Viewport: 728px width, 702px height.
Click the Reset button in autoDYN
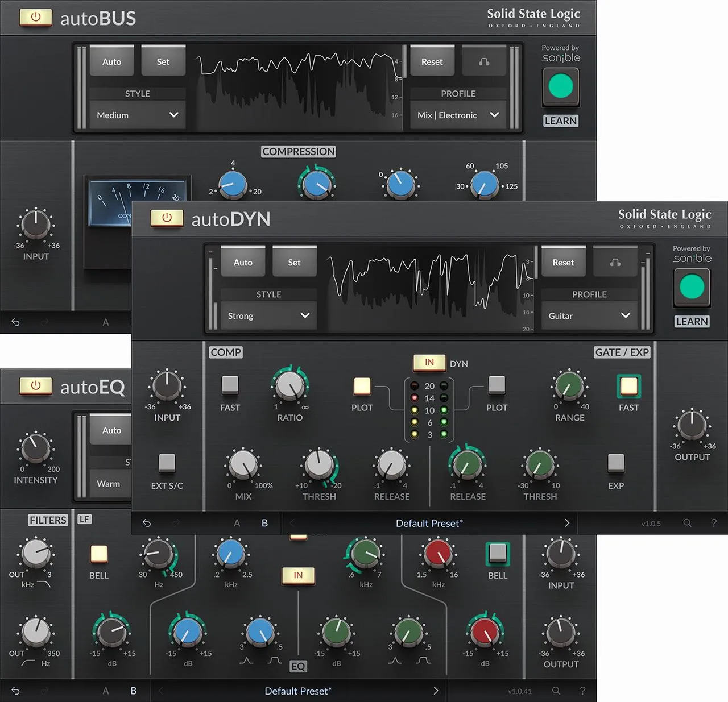pyautogui.click(x=563, y=261)
